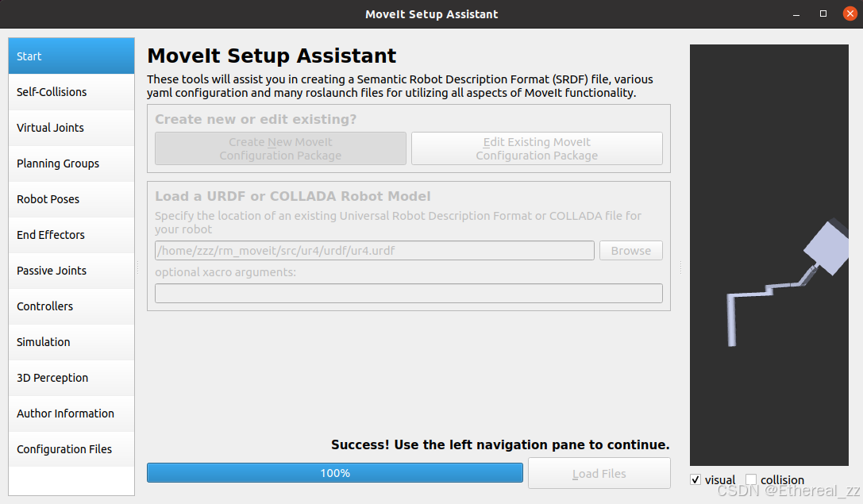Viewport: 863px width, 504px height.
Task: Click Edit Existing MoveIt Configuration Package
Action: click(x=537, y=148)
